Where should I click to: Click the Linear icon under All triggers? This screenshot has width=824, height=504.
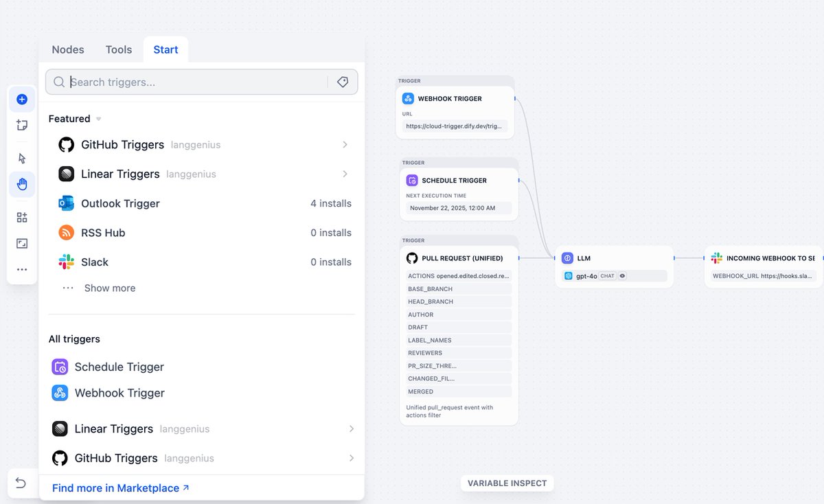click(x=60, y=428)
